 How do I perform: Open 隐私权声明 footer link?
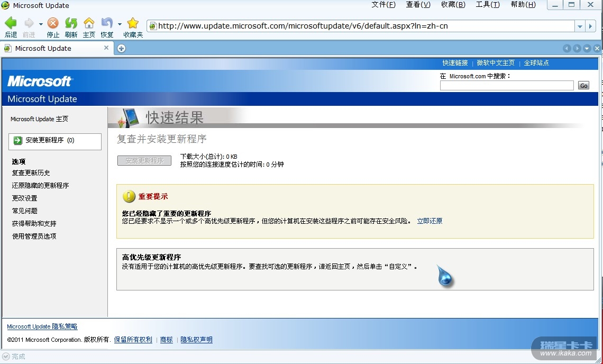pos(197,339)
